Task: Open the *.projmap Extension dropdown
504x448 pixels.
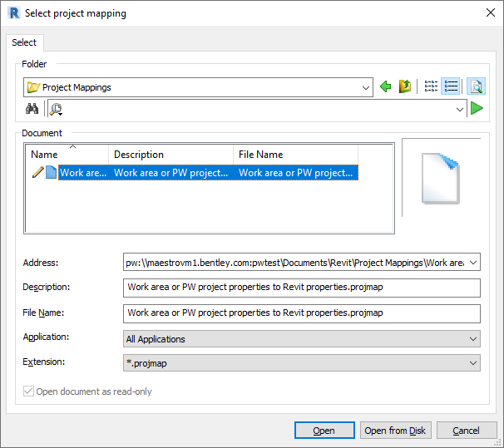Action: click(473, 363)
